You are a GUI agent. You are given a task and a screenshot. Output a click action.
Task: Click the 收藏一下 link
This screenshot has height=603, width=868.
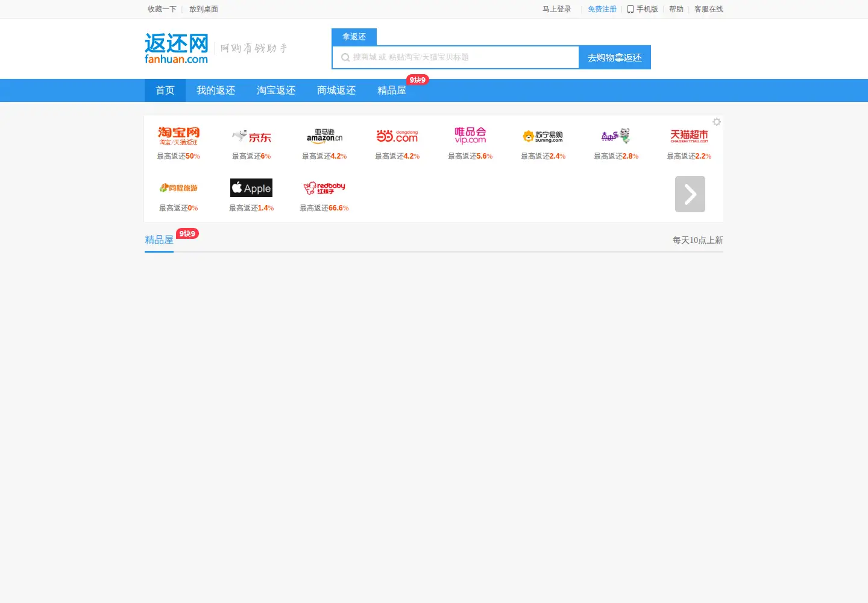coord(162,9)
